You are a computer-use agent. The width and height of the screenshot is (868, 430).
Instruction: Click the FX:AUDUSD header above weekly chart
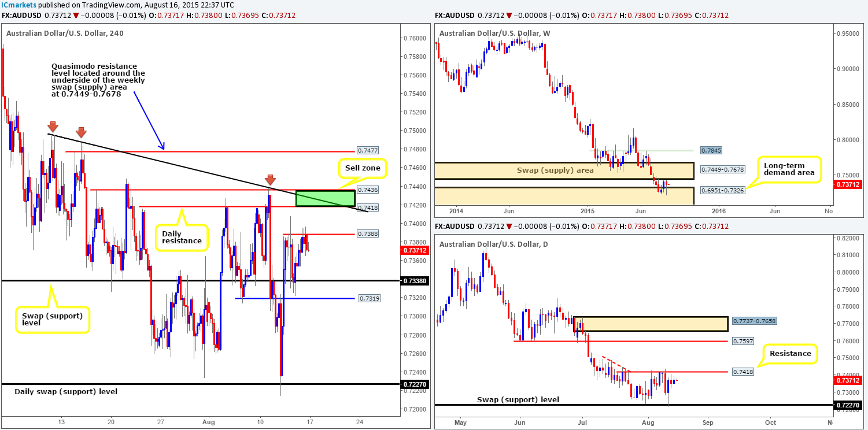[454, 15]
